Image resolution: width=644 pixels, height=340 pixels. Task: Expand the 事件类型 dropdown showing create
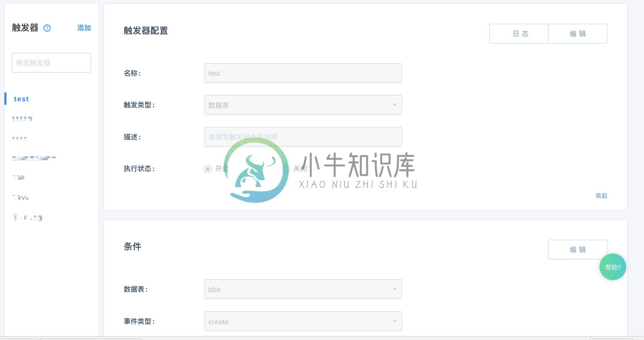303,321
